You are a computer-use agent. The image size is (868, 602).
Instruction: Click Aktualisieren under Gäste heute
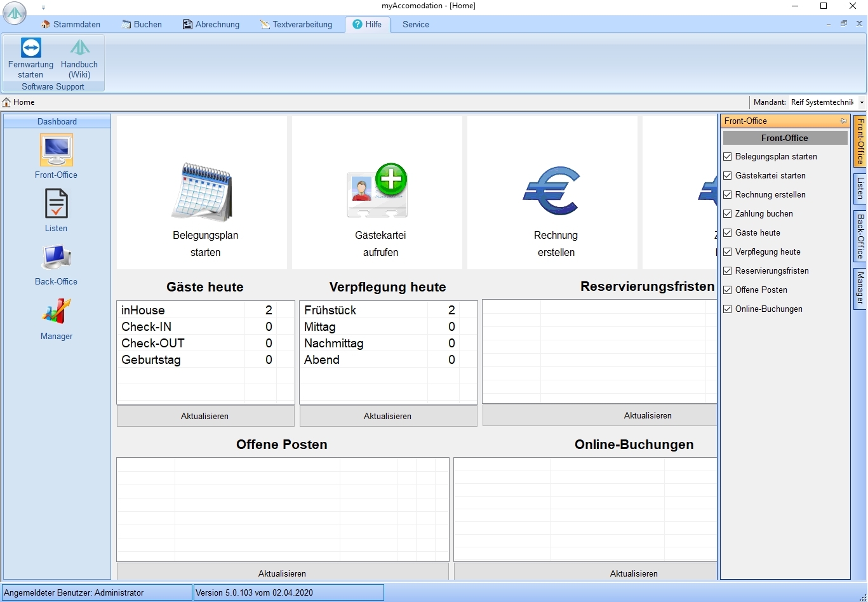(205, 417)
